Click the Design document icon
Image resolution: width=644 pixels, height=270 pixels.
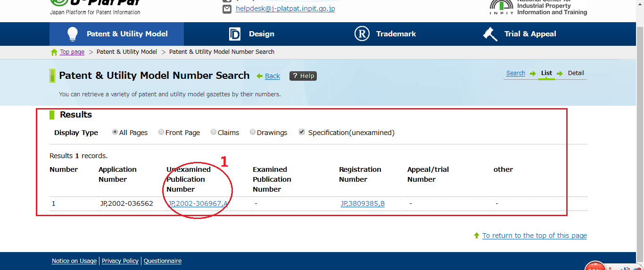[234, 34]
